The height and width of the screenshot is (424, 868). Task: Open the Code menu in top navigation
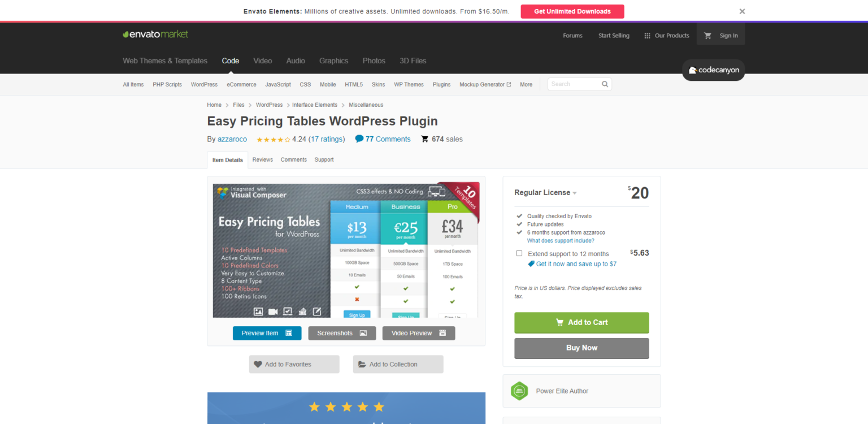[x=231, y=60]
